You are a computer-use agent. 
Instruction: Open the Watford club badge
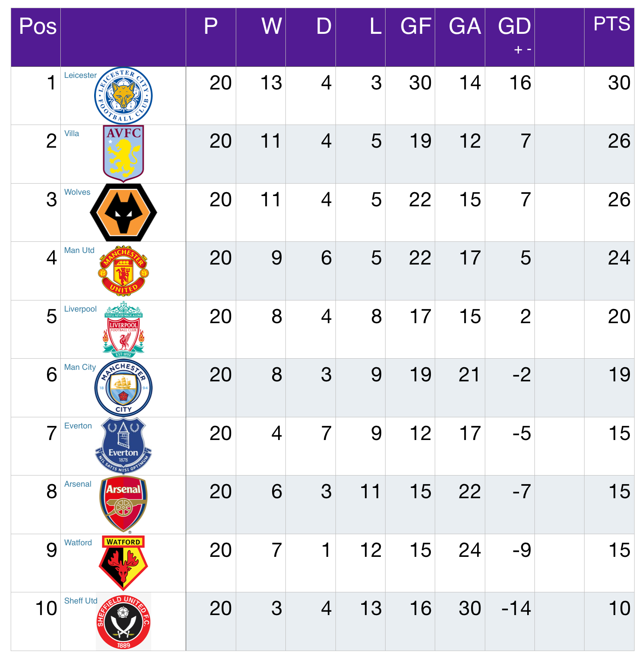(x=123, y=563)
